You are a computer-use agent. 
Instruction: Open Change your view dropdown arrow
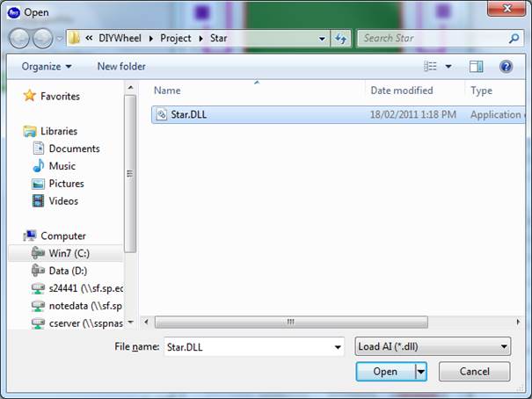448,67
